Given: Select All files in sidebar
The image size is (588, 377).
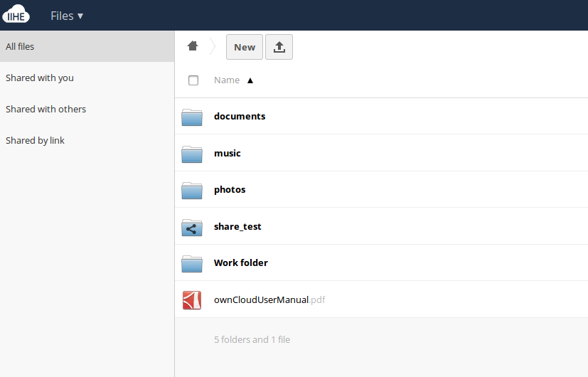Looking at the screenshot, I should [20, 47].
